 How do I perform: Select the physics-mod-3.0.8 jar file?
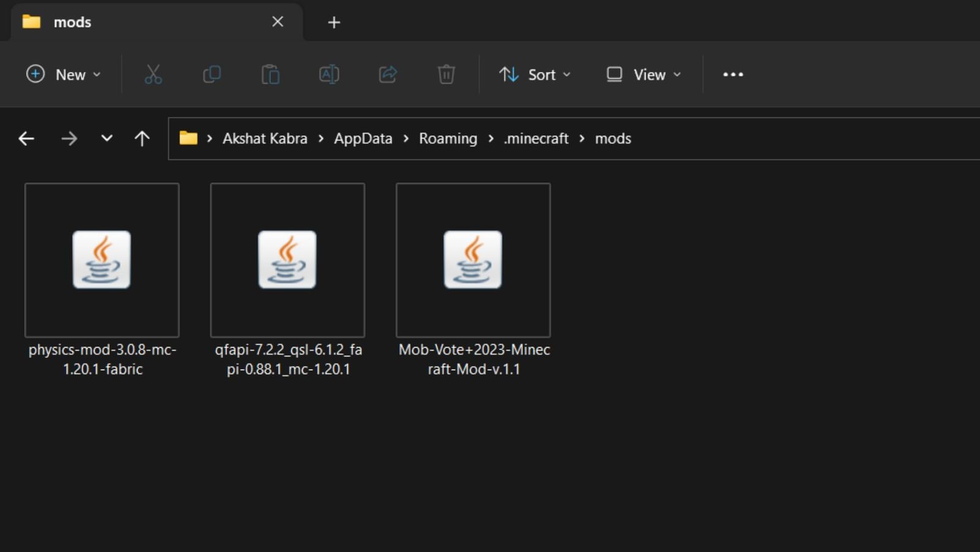coord(102,260)
